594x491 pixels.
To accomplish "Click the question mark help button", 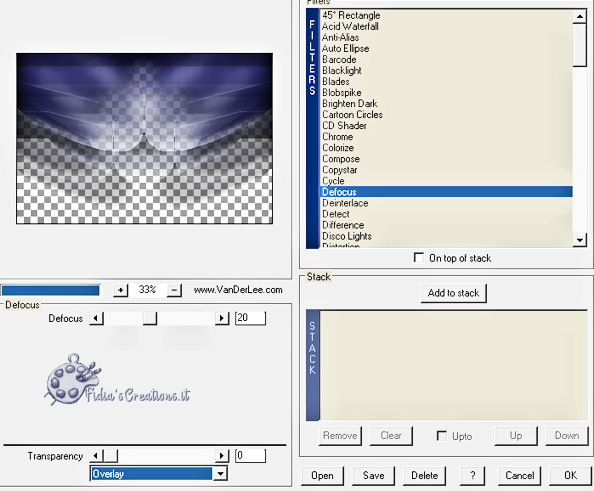I will click(x=472, y=475).
